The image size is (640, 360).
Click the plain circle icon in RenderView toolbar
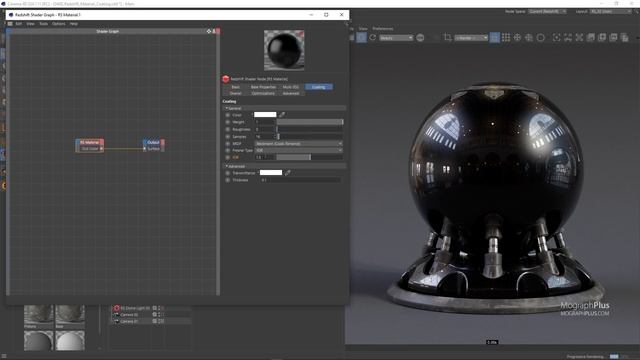click(x=540, y=38)
